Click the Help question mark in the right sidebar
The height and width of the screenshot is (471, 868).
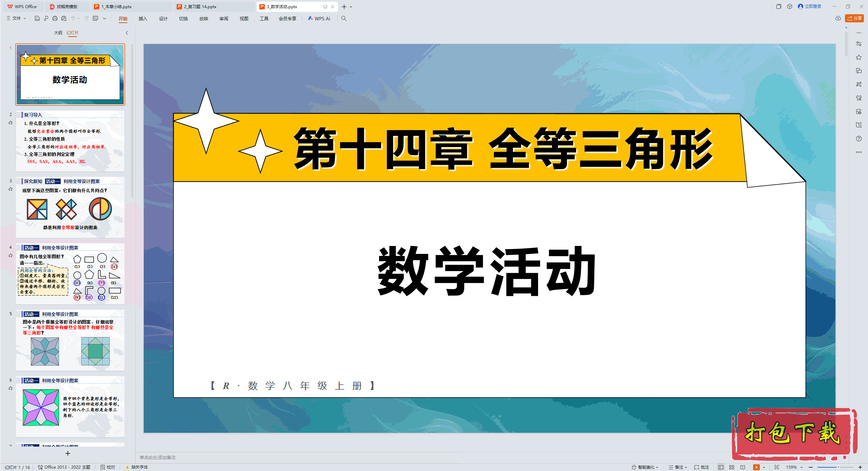859,138
